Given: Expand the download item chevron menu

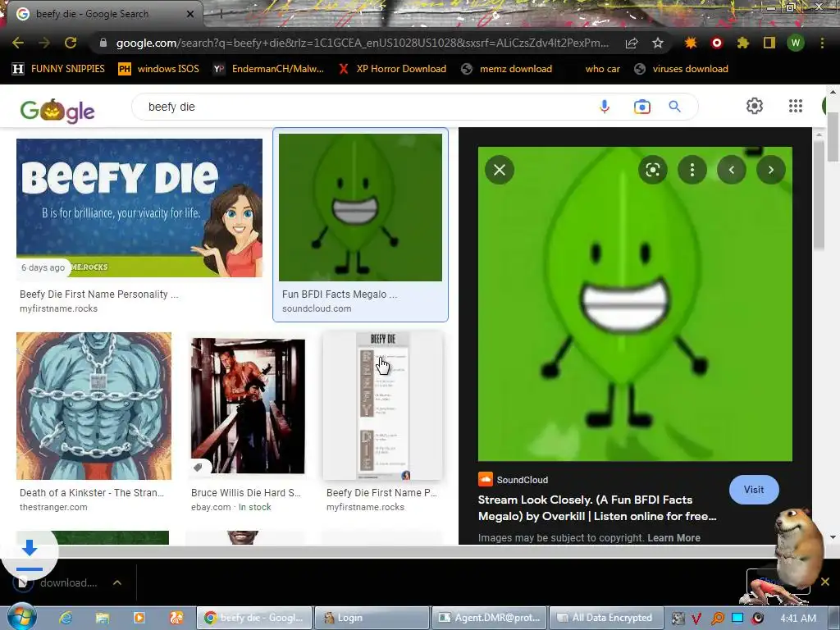Looking at the screenshot, I should point(116,583).
